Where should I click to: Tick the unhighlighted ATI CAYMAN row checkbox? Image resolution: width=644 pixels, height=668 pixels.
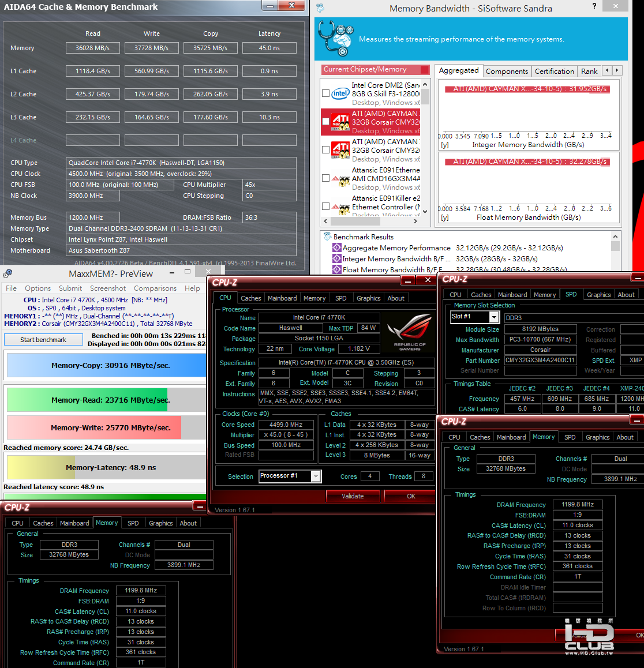(325, 150)
